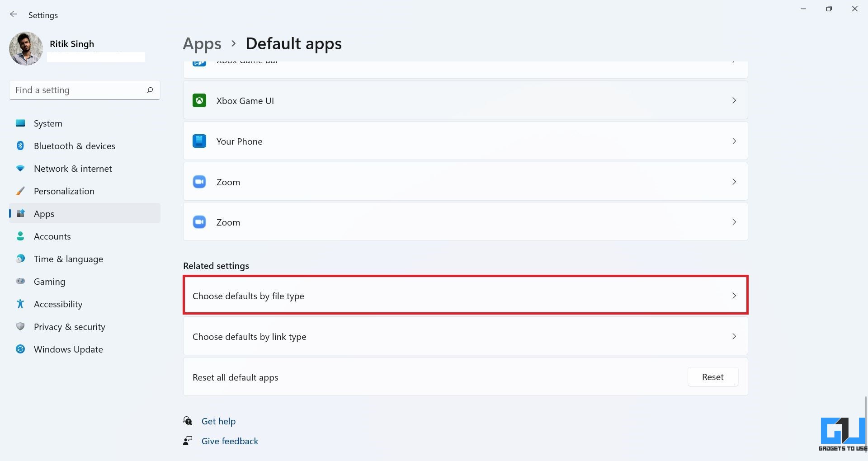The image size is (868, 461).
Task: Select Apps in the sidebar
Action: 85,213
